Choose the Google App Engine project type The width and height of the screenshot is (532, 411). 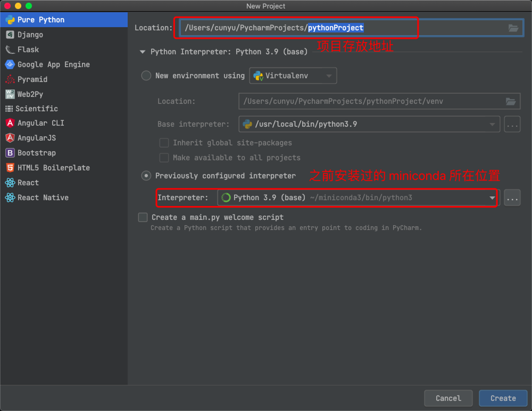tap(64, 64)
